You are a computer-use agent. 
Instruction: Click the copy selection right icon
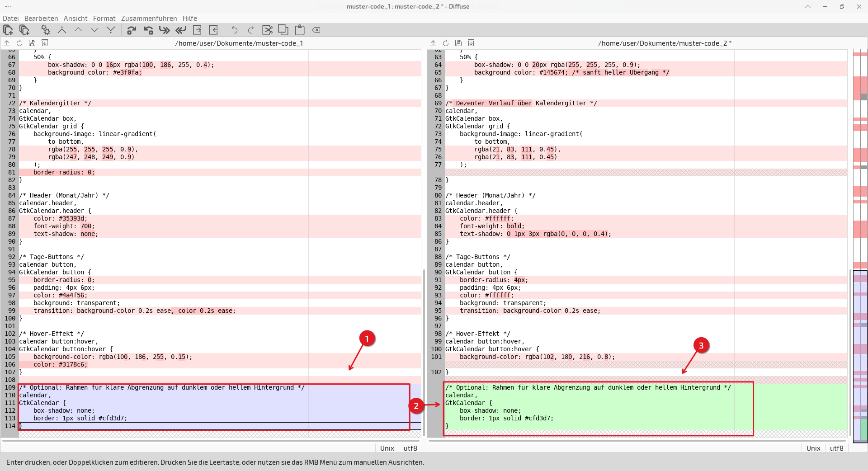pyautogui.click(x=132, y=30)
